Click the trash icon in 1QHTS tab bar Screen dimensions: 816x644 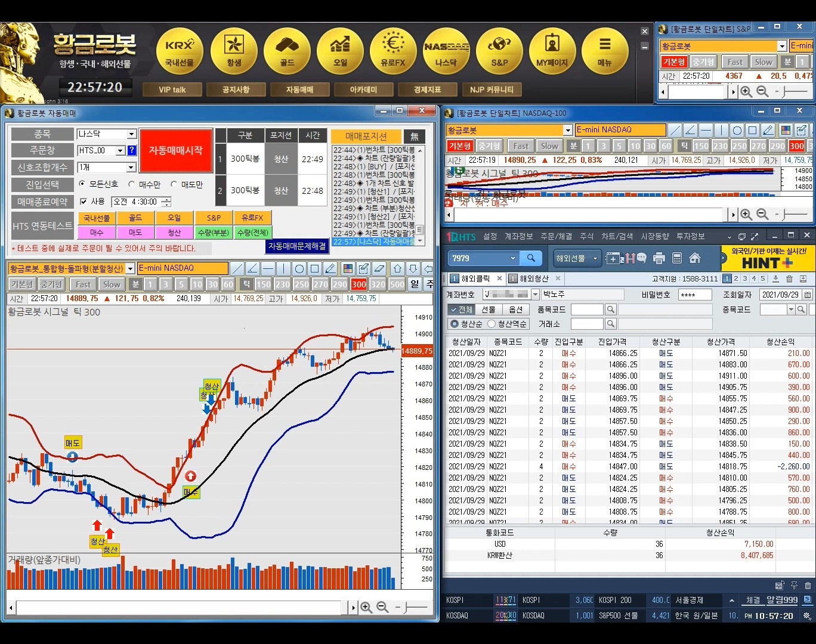pos(789,278)
